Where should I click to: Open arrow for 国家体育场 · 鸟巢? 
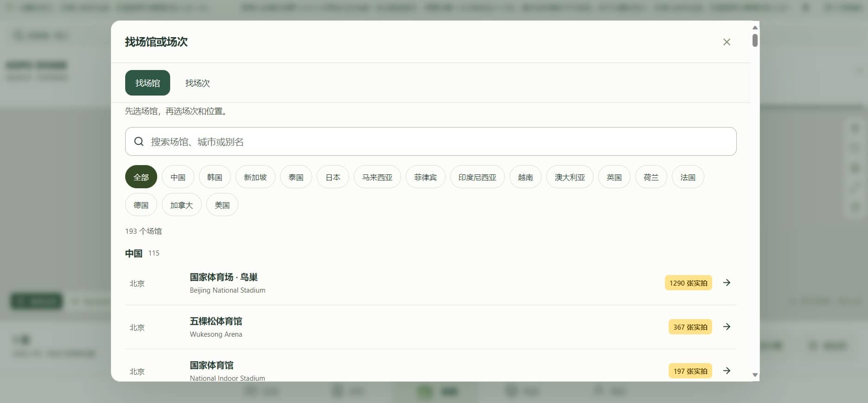(x=727, y=283)
